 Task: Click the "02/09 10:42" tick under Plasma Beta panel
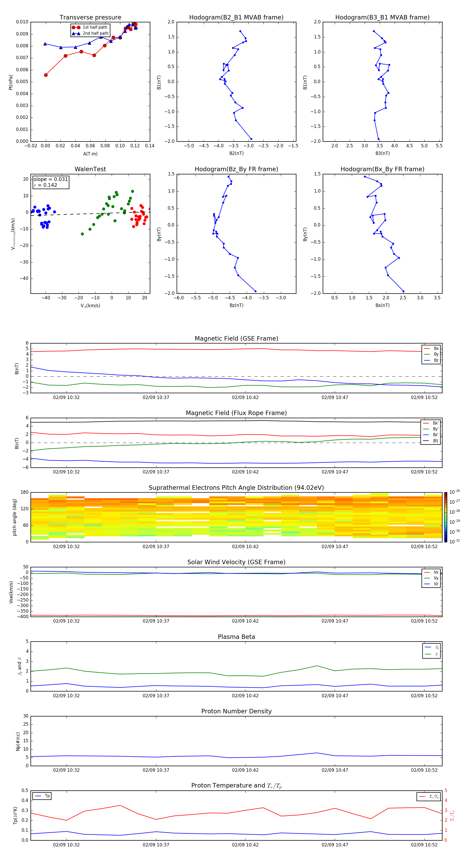pyautogui.click(x=245, y=695)
